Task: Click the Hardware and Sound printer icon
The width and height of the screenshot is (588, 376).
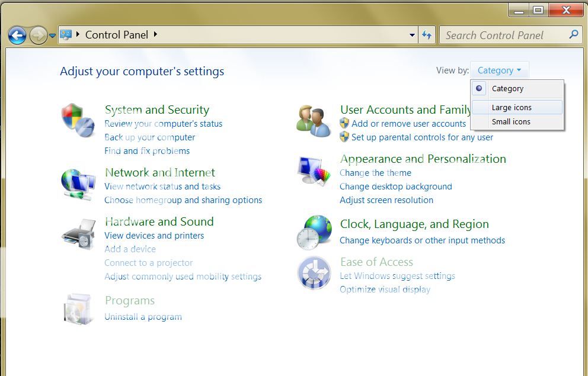Action: coord(79,234)
